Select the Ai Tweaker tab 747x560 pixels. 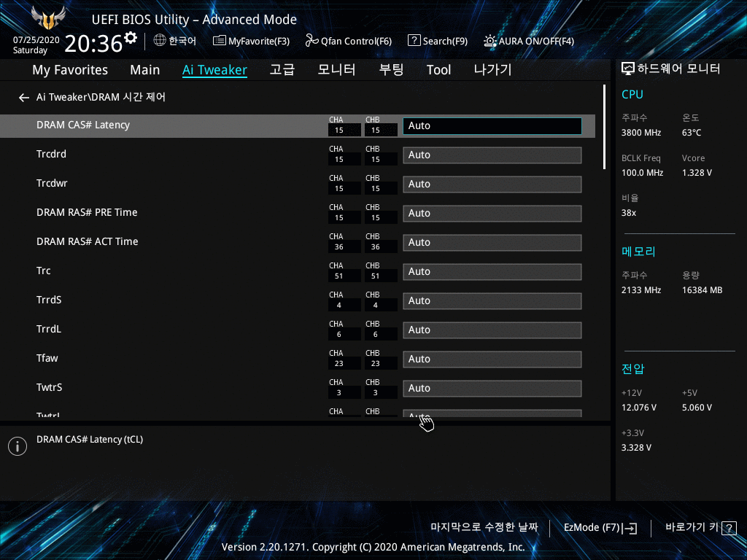pyautogui.click(x=214, y=70)
